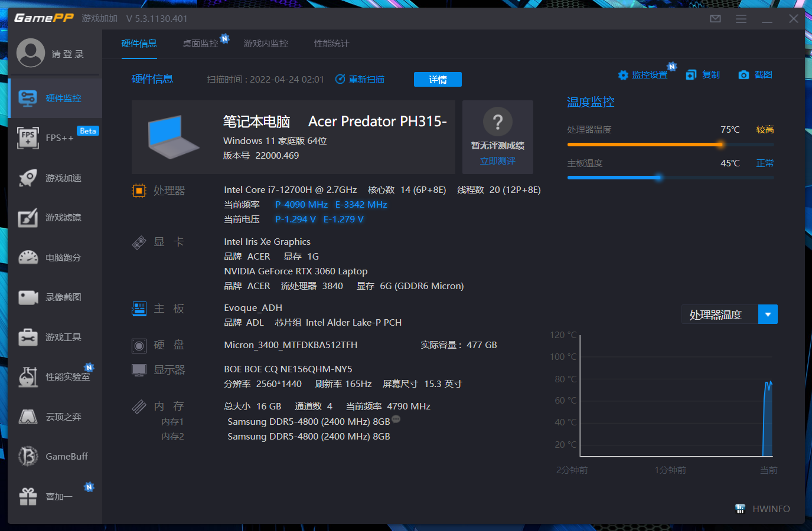Open 游戏滤镜 in sidebar
The height and width of the screenshot is (531, 812).
coord(56,218)
